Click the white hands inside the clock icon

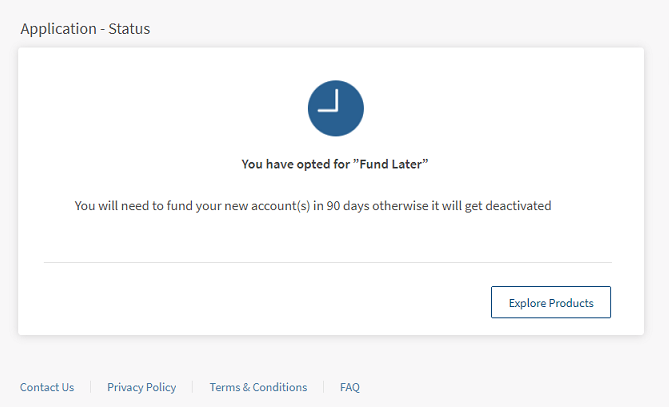coord(331,103)
